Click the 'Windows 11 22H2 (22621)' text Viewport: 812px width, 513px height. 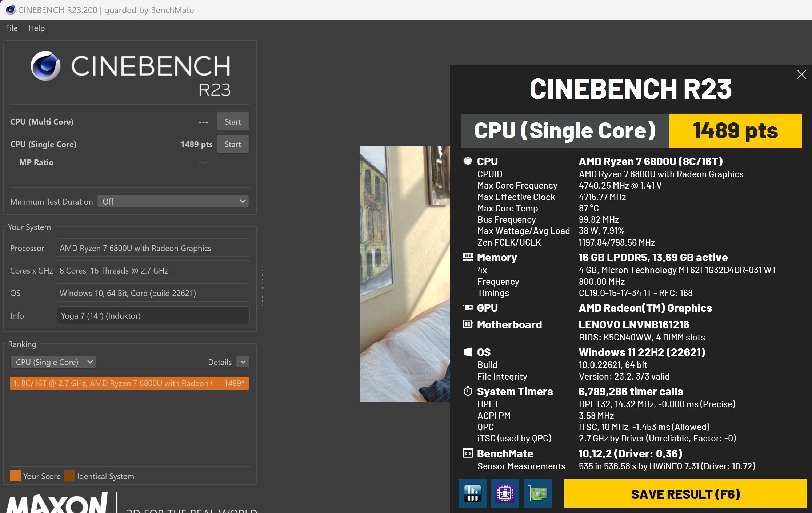pyautogui.click(x=642, y=352)
